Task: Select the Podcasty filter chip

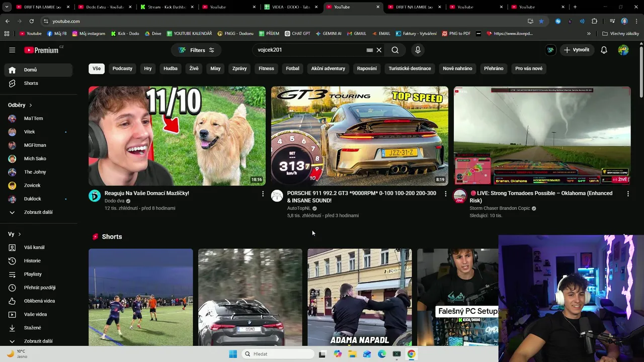Action: point(122,68)
